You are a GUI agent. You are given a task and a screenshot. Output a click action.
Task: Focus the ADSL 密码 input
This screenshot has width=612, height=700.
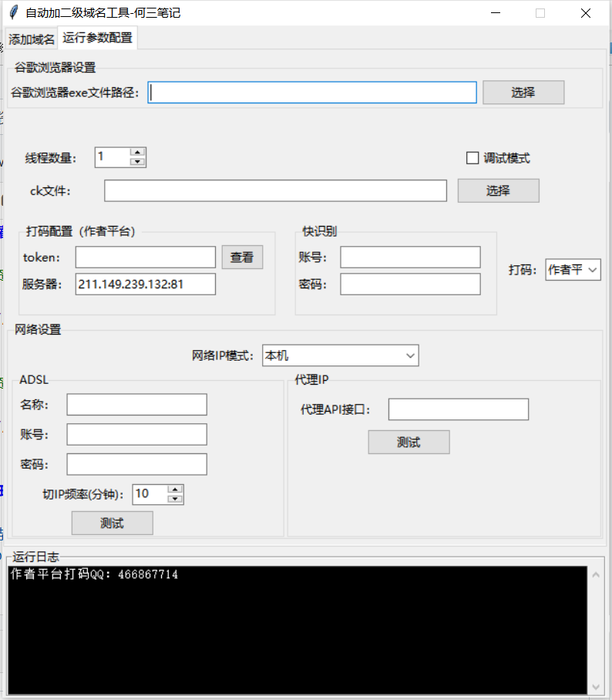point(136,464)
